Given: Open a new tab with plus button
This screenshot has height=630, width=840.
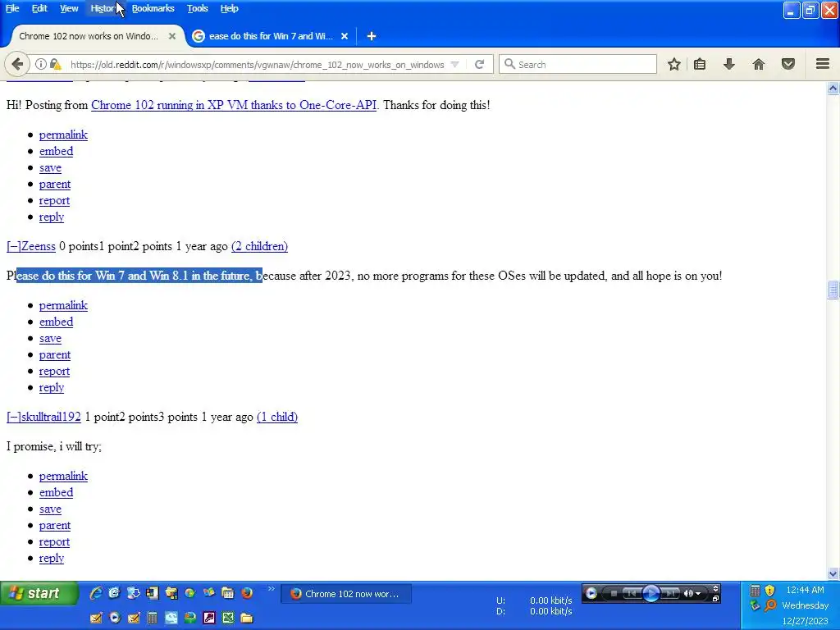Looking at the screenshot, I should point(372,36).
